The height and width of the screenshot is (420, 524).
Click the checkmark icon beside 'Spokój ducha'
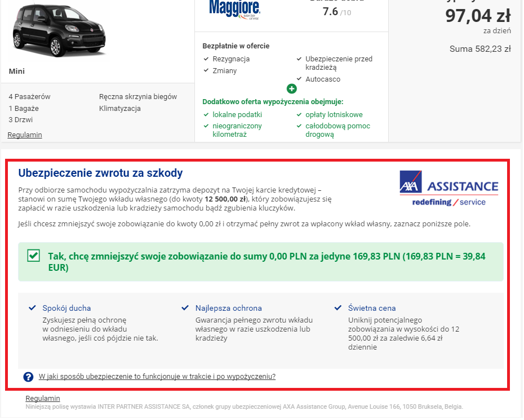tap(33, 308)
